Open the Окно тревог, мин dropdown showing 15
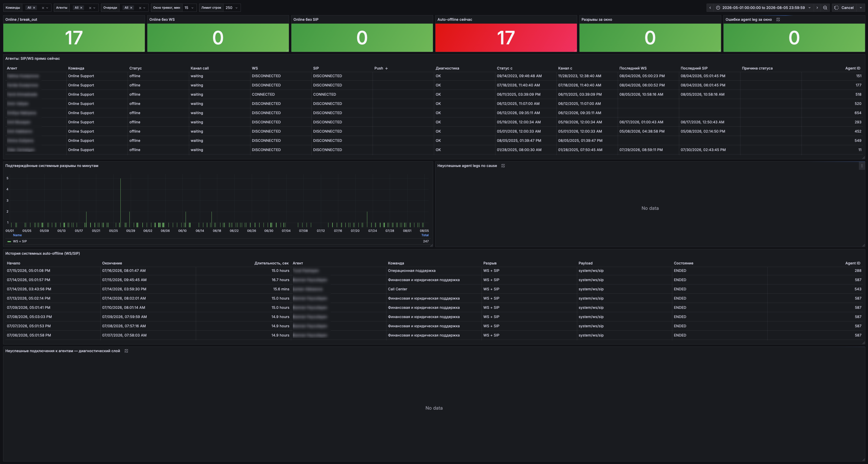 tap(189, 8)
